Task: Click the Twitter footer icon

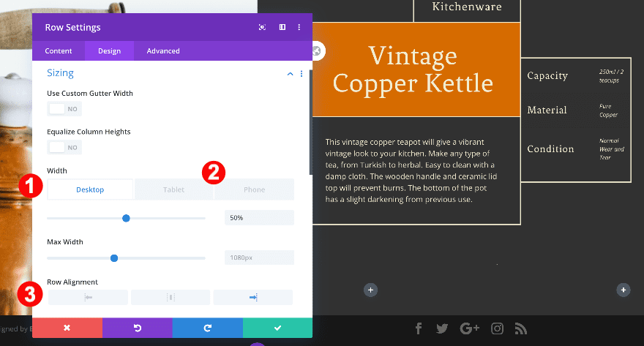Action: pos(442,328)
